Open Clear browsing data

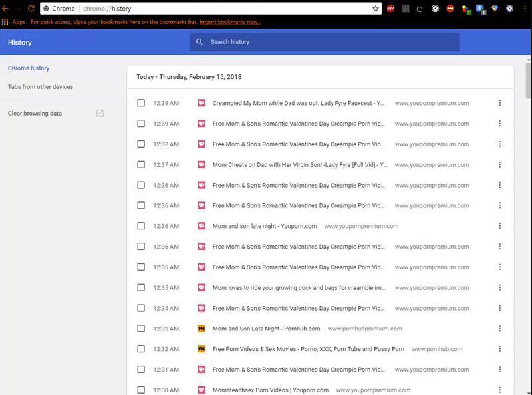(35, 113)
